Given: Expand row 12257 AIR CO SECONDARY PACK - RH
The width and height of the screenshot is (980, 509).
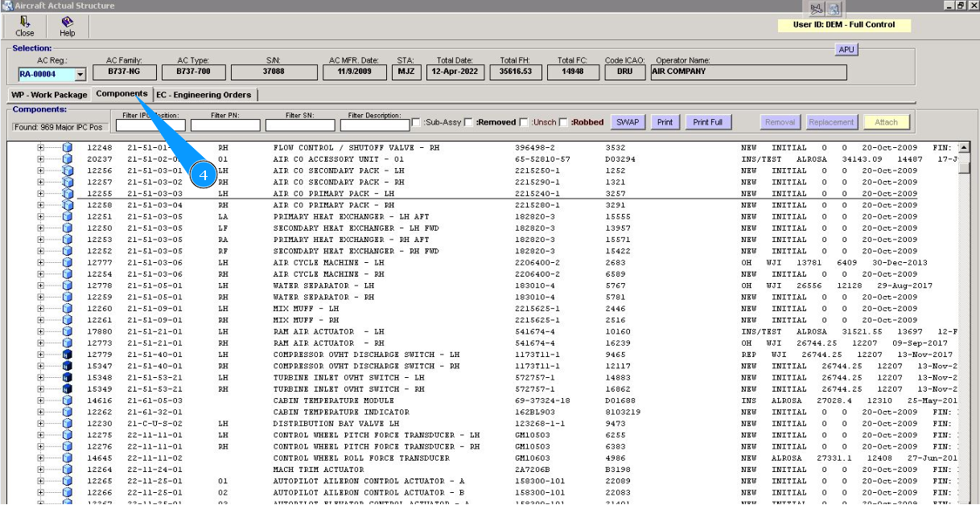Looking at the screenshot, I should coord(40,183).
